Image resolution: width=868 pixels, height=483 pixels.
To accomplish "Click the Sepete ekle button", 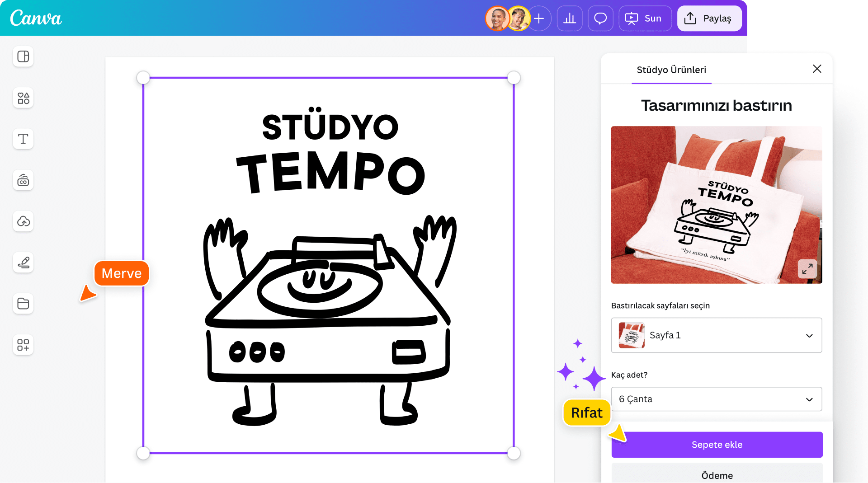I will pyautogui.click(x=717, y=445).
